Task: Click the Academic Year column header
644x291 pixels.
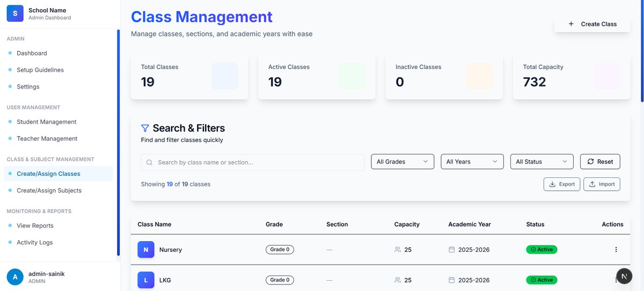Action: (470, 225)
